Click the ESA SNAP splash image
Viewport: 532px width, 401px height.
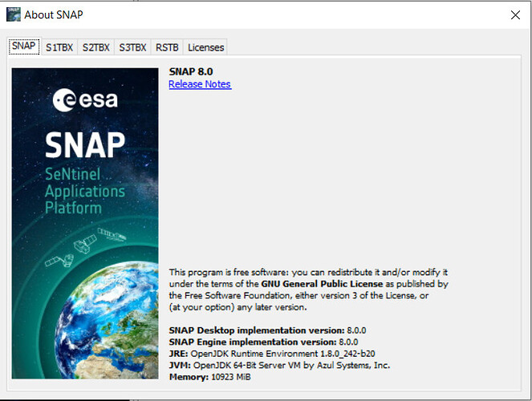85,223
